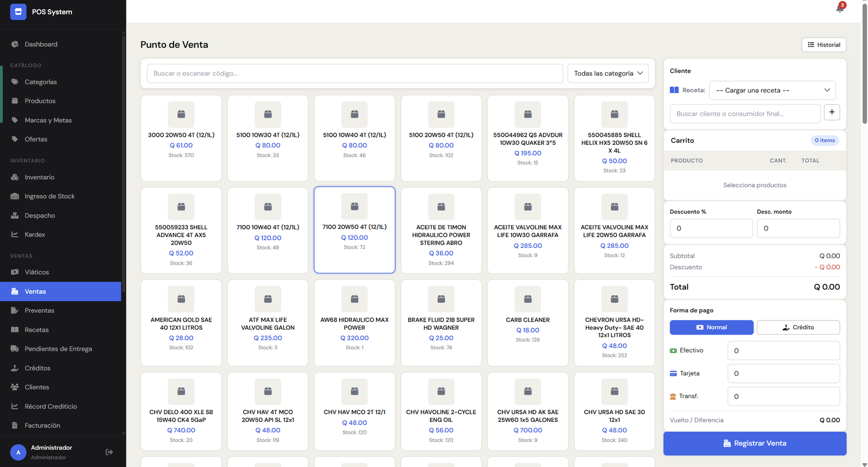The image size is (868, 467).
Task: Click the Q 0.00 Total amount
Action: pos(827,287)
